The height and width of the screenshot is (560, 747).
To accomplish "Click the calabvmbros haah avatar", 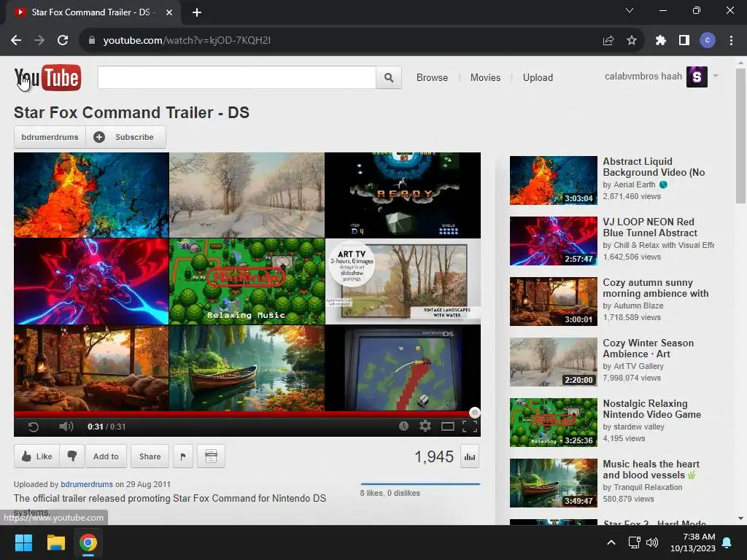I will (x=697, y=77).
